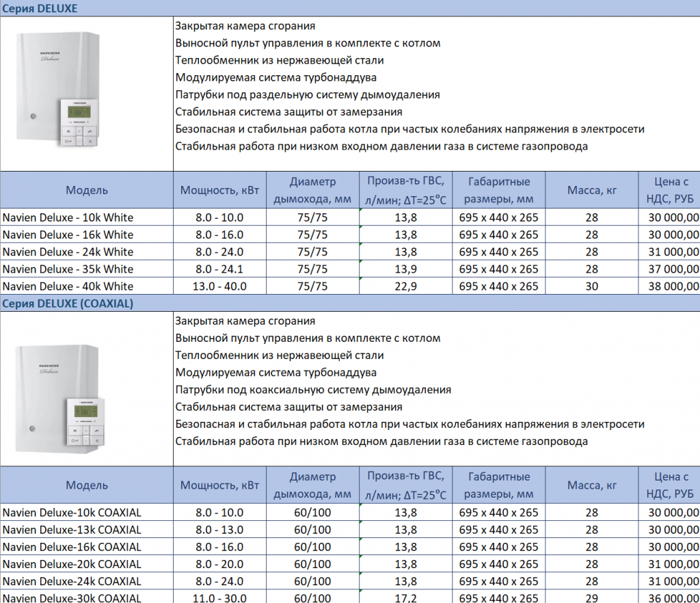Click 'Патрубки под раздельную систему дымоудаления' text
Image resolution: width=700 pixels, height=603 pixels.
(308, 94)
